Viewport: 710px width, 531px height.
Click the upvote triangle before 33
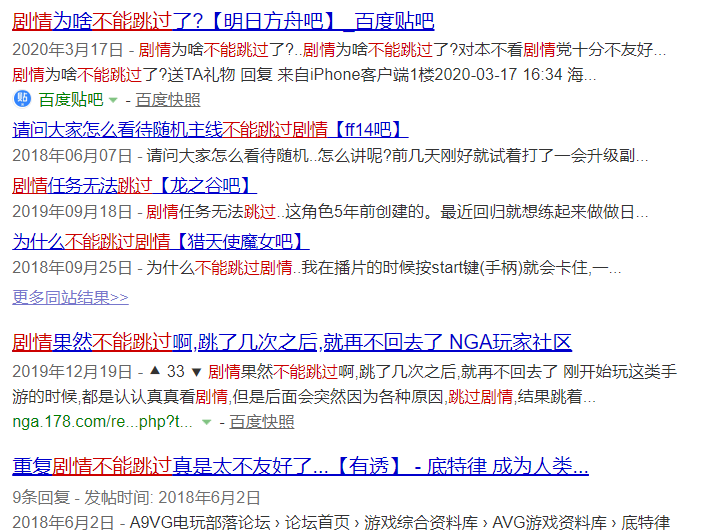[x=155, y=371]
